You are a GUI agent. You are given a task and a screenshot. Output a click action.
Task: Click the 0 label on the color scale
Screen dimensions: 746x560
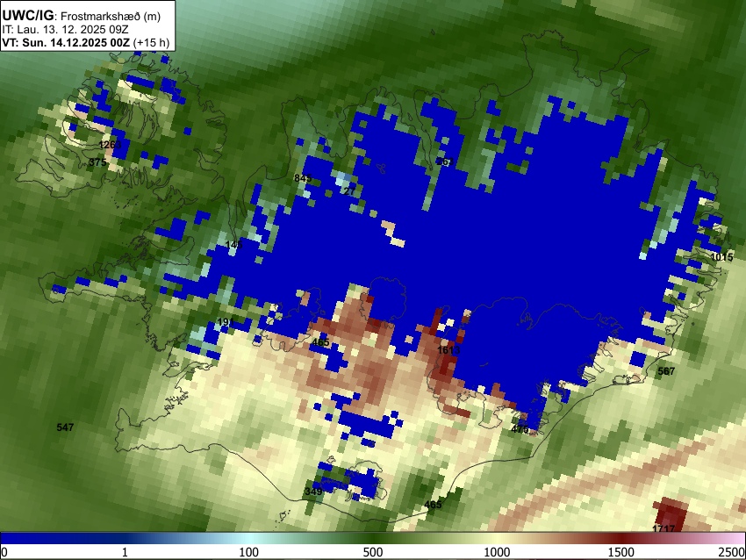(4, 552)
